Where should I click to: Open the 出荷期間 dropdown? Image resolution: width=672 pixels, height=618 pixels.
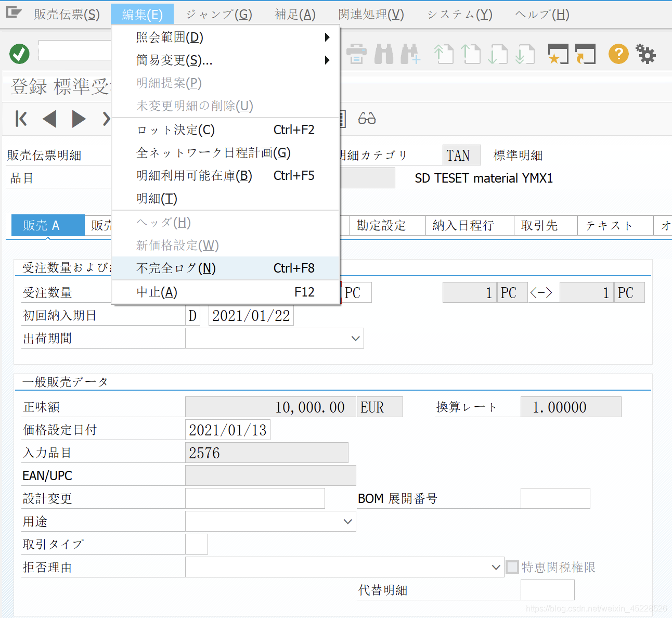point(356,338)
